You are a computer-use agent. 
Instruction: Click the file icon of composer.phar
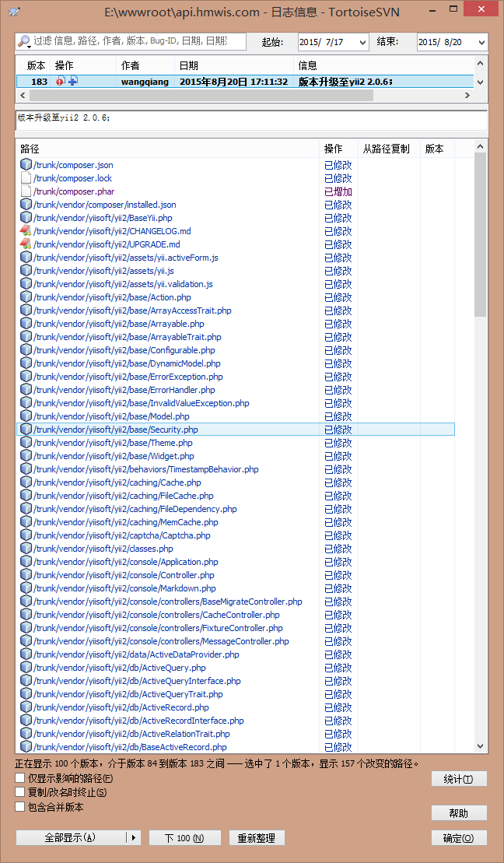tap(26, 191)
